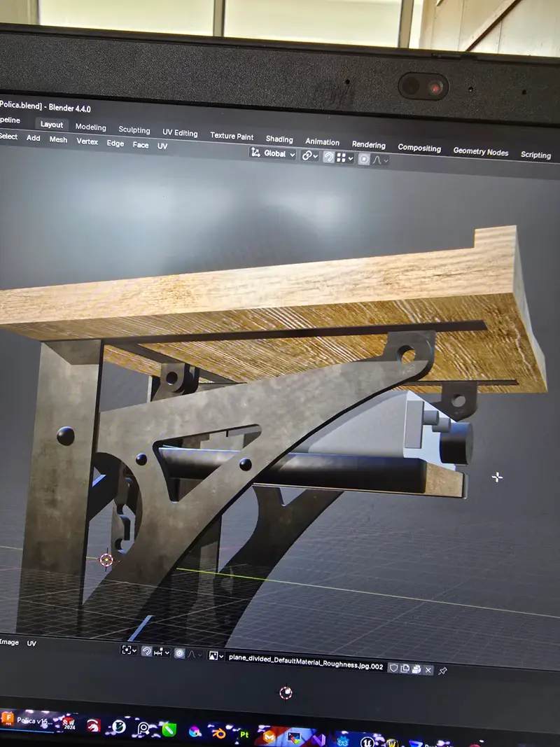The image size is (560, 747).
Task: Switch to the Shading workspace tab
Action: [x=279, y=139]
